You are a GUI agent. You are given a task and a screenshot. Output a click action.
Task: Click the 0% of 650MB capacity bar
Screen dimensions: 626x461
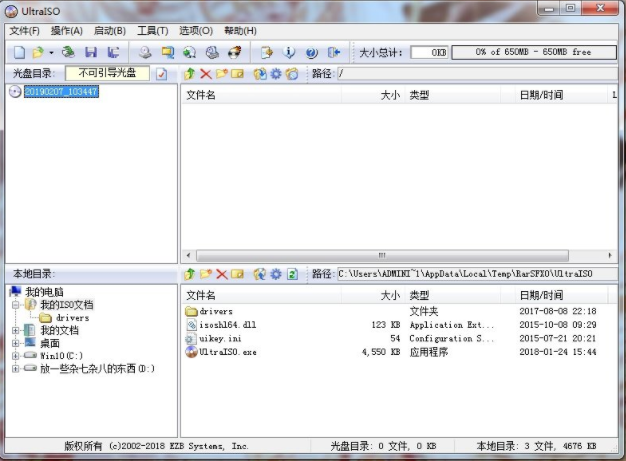click(x=534, y=52)
